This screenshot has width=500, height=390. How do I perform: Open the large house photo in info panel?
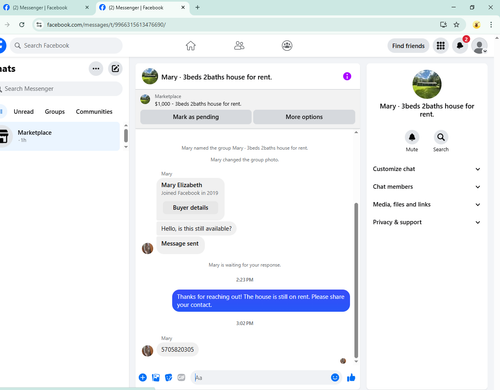[427, 84]
